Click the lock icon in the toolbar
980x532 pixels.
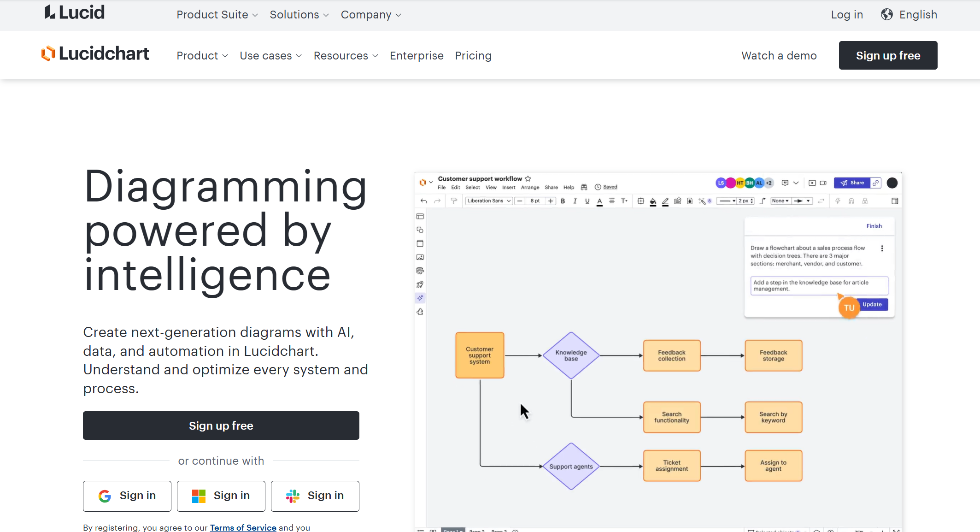coord(865,201)
